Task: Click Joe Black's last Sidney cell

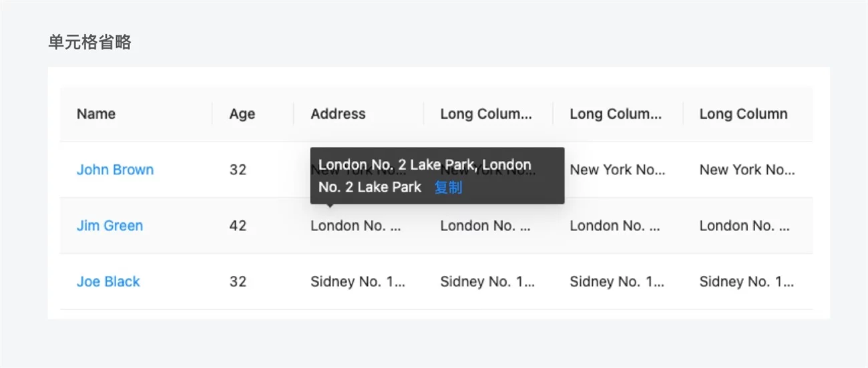Action: (746, 282)
